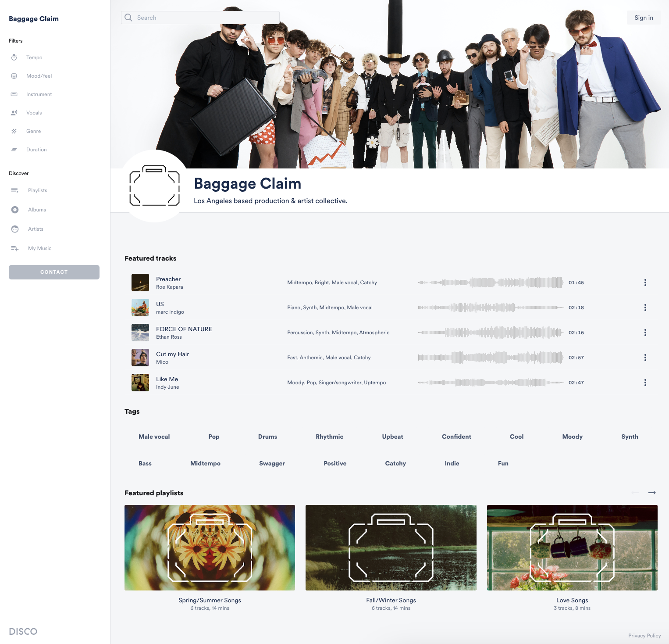Open Albums in Discover
This screenshot has height=644, width=669.
pos(37,210)
